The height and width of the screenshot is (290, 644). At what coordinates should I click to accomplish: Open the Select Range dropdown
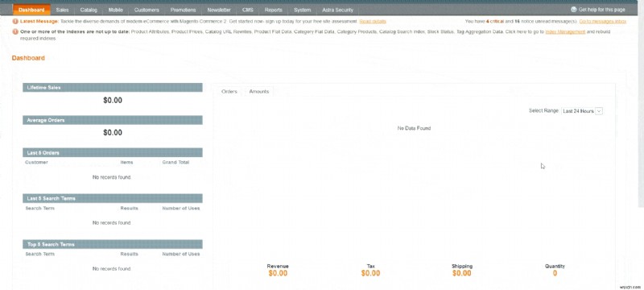(x=582, y=111)
